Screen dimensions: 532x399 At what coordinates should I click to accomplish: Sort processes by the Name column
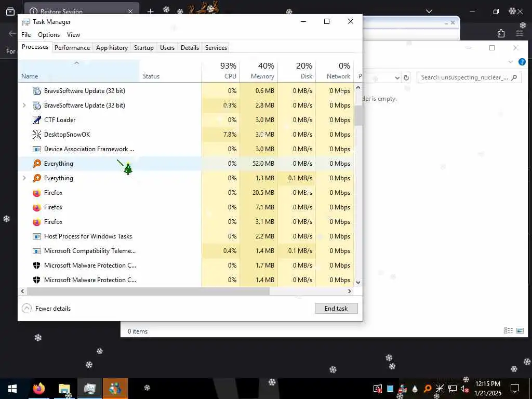click(79, 72)
